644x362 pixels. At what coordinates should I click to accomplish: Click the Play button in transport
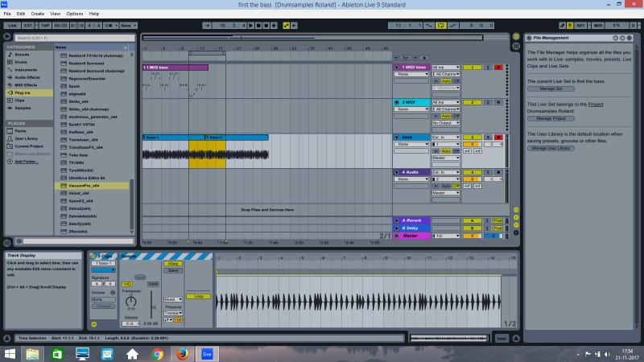251,26
